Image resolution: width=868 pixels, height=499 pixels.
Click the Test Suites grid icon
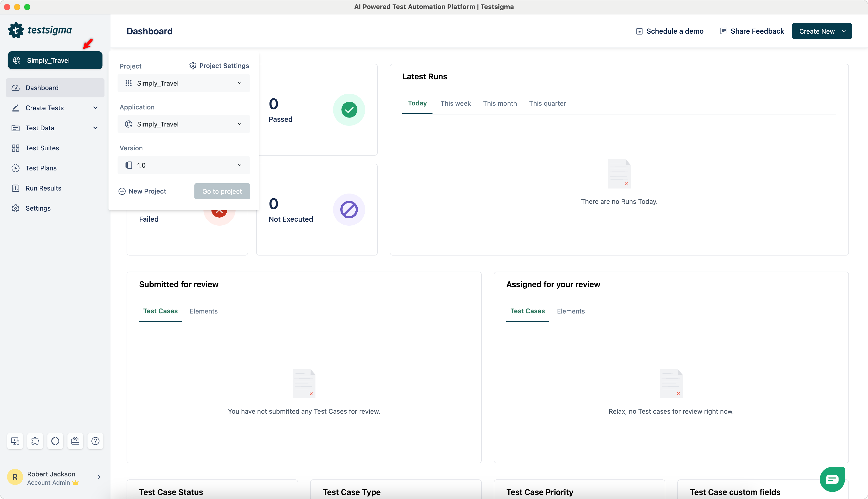tap(15, 148)
